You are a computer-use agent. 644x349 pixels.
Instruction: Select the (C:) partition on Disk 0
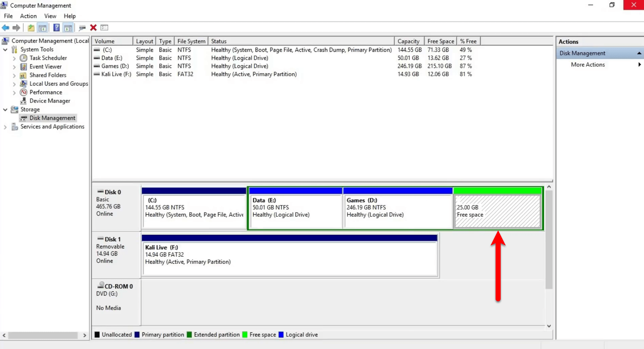(194, 208)
